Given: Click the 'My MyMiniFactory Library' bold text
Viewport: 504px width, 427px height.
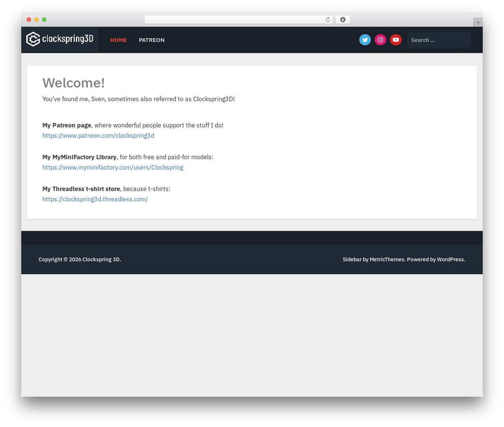Looking at the screenshot, I should pos(80,157).
